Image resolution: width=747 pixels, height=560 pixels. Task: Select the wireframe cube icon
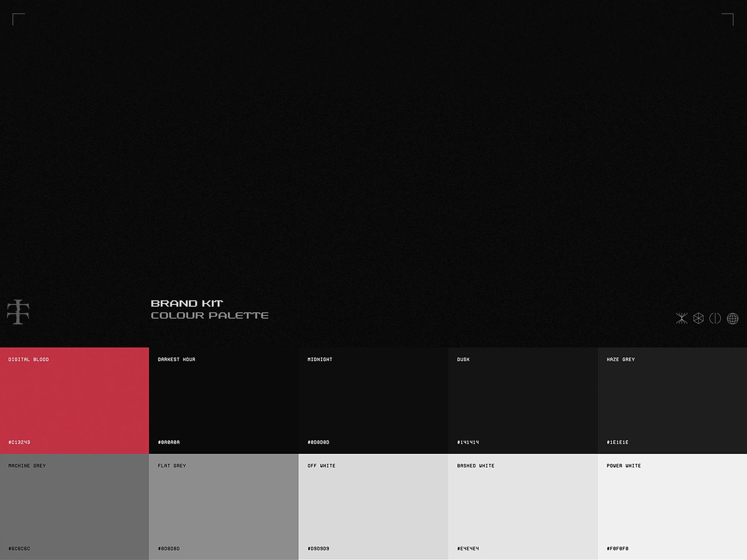click(699, 318)
